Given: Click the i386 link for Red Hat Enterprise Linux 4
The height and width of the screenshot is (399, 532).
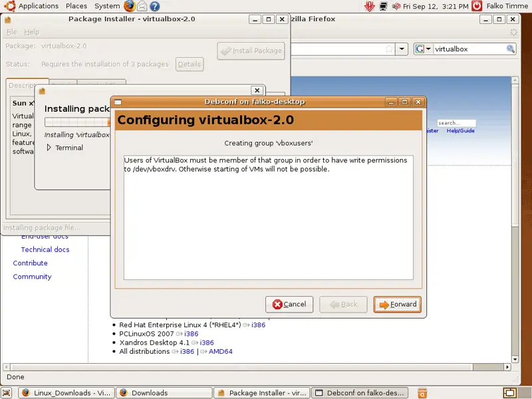Looking at the screenshot, I should coord(258,325).
